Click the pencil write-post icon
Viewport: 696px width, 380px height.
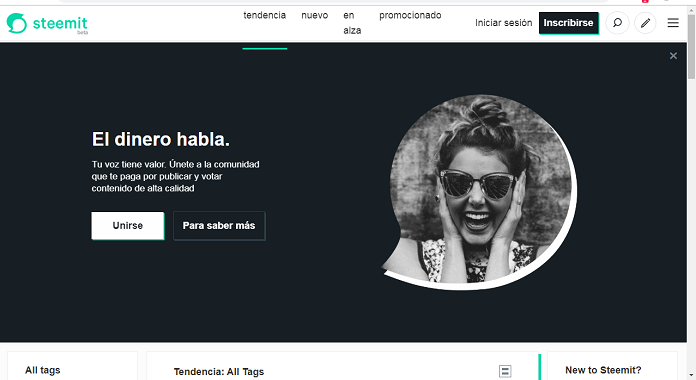(x=645, y=23)
